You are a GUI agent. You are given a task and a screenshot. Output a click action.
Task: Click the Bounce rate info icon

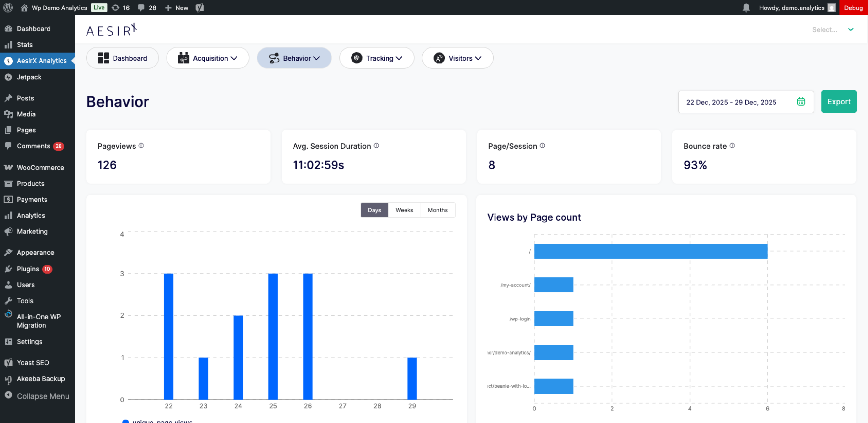point(732,146)
